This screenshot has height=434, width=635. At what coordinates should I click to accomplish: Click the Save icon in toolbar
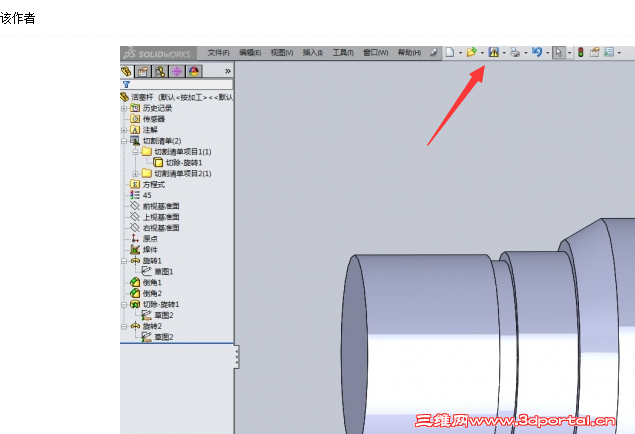click(x=493, y=52)
